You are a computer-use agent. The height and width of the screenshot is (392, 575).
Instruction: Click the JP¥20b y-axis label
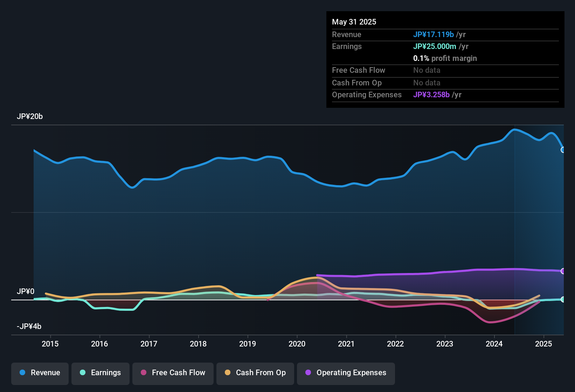click(30, 117)
